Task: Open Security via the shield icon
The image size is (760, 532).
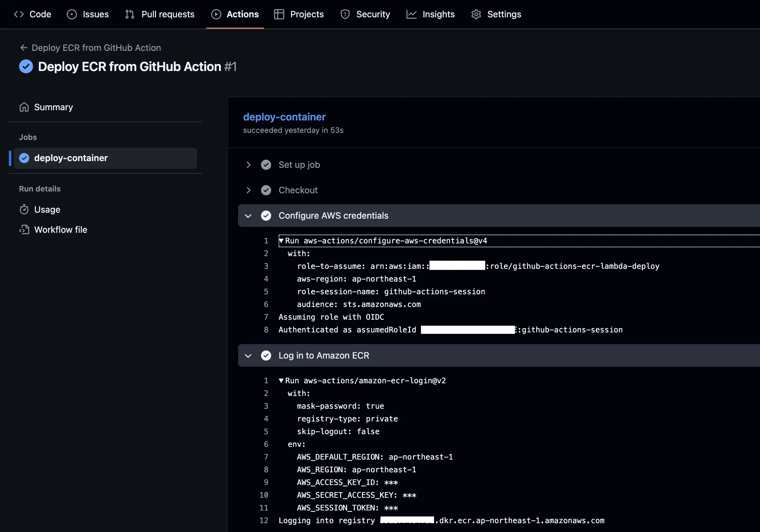Action: coord(345,14)
